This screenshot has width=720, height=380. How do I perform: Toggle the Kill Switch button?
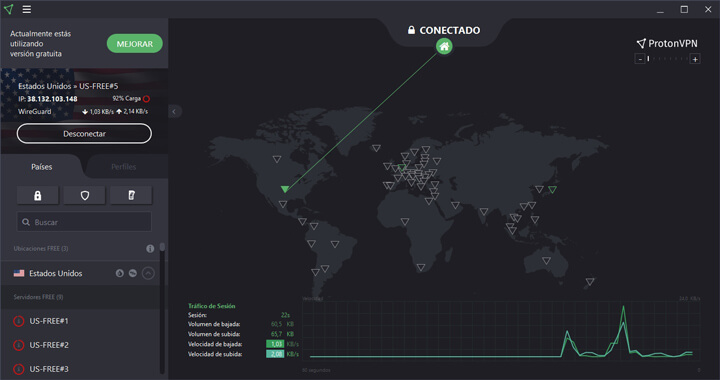pyautogui.click(x=131, y=196)
